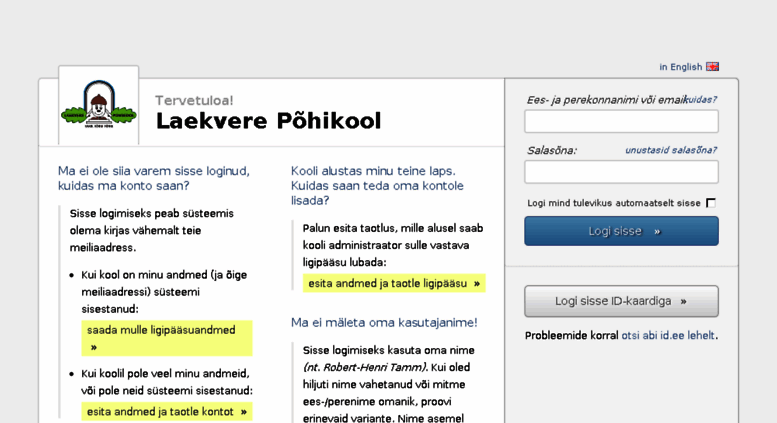Open the 'kuidas?' help link
The width and height of the screenshot is (777, 423).
coord(701,100)
